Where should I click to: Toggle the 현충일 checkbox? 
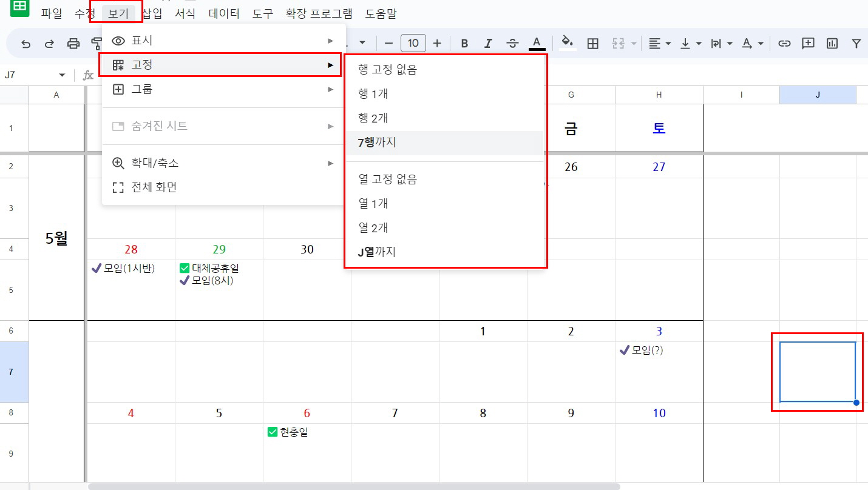point(271,432)
